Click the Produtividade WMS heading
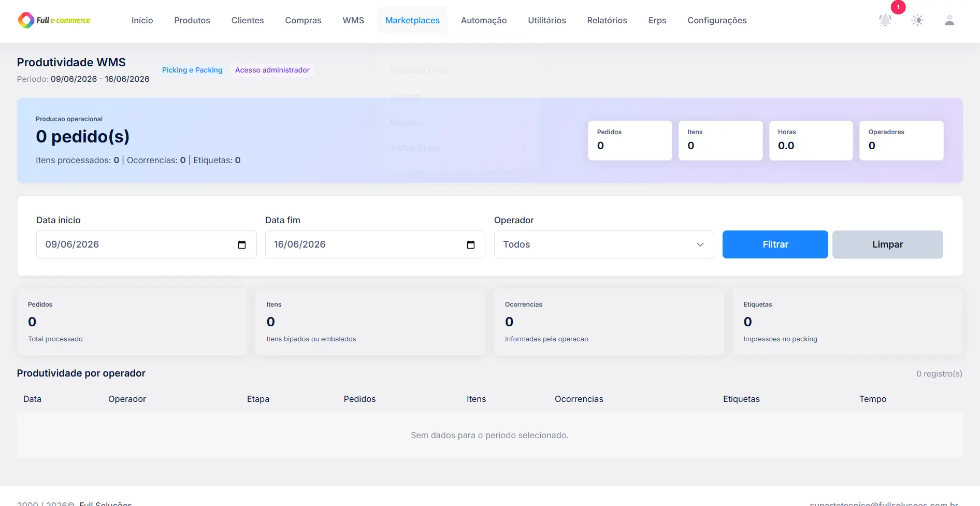 pos(71,62)
